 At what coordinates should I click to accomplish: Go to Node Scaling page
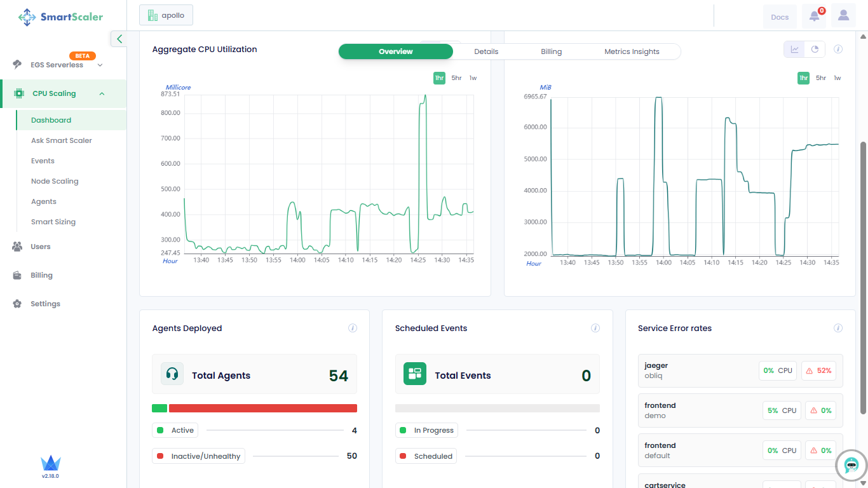tap(55, 181)
